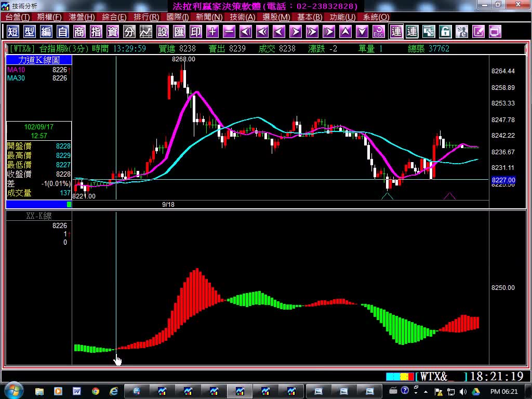Click the up arrow toolbar icon

[x=345, y=32]
